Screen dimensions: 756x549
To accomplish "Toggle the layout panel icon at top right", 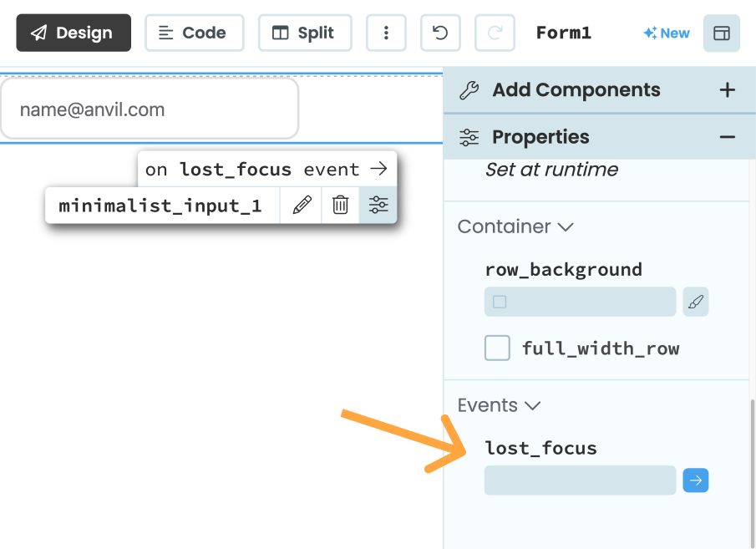I will 721,33.
